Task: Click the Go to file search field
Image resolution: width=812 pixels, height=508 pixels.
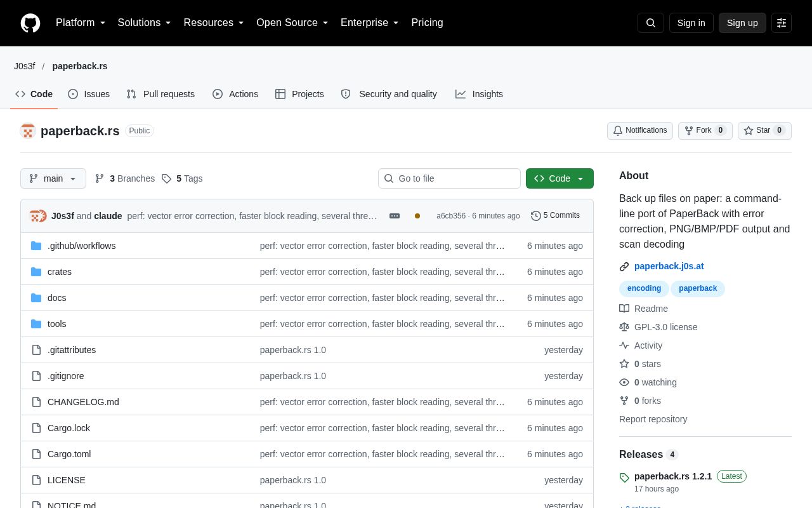Action: point(449,178)
